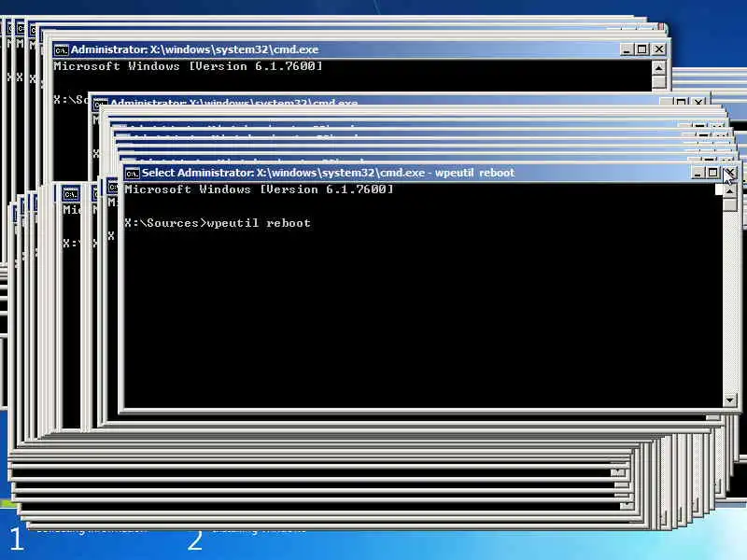The height and width of the screenshot is (560, 747).
Task: Open cmd icon menu of topmost background Administrator window
Action: [61, 50]
